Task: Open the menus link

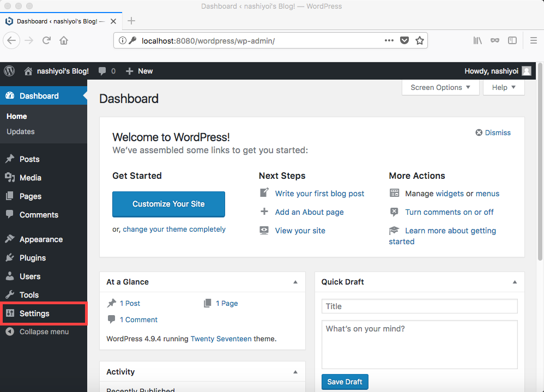Action: click(487, 194)
